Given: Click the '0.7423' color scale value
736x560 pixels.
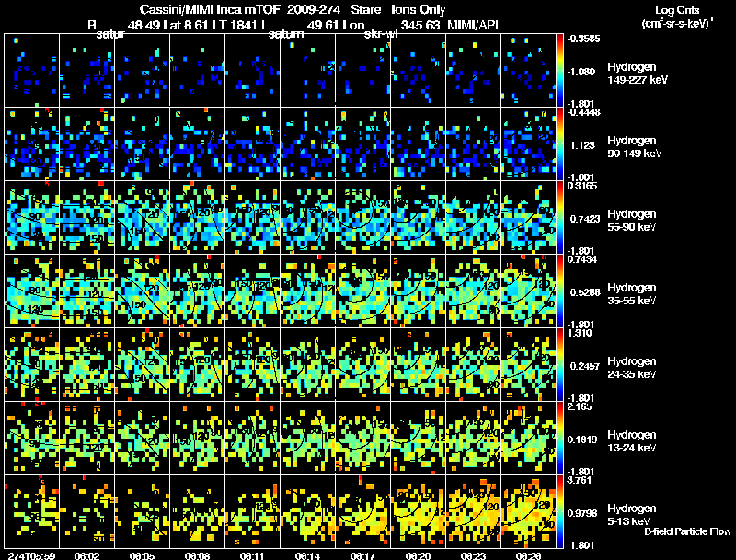Looking at the screenshot, I should (x=585, y=219).
